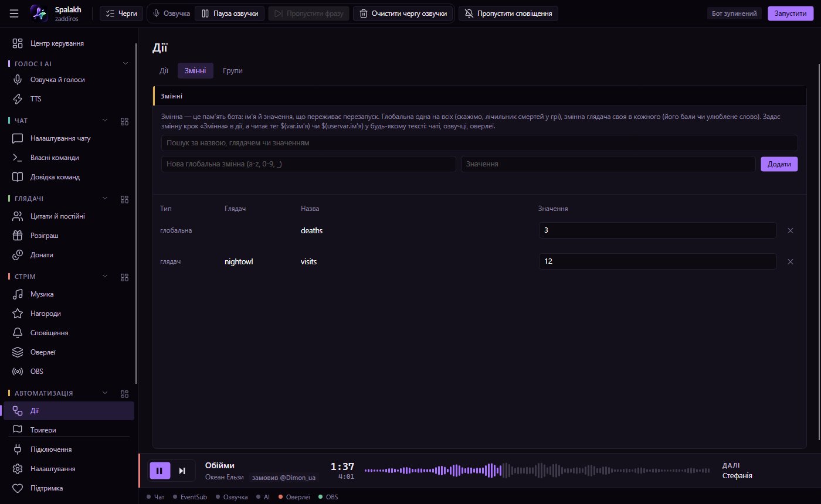821x504 pixels.
Task: Open the Оверлеї page in sidebar
Action: tap(69, 352)
